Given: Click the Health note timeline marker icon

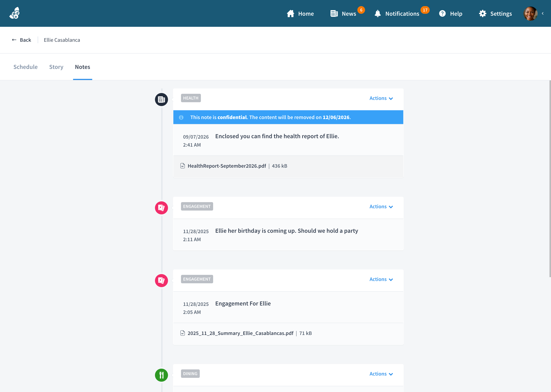Looking at the screenshot, I should pos(161,100).
